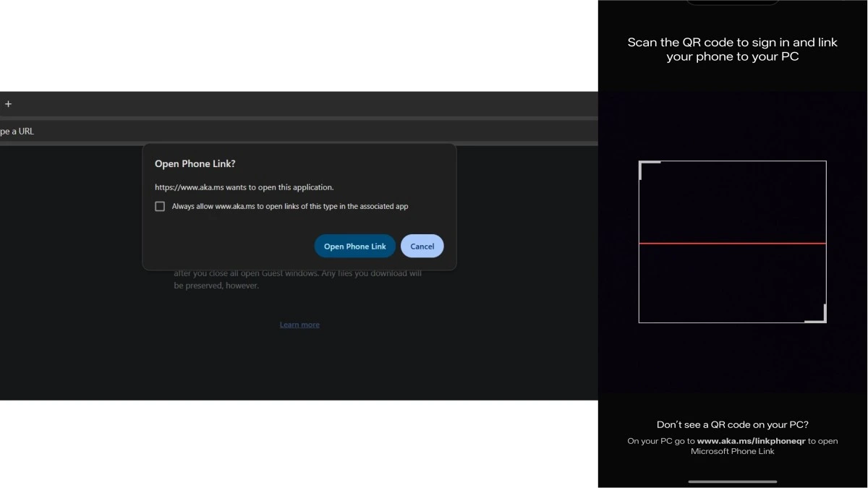
Task: Tap the bold www.aka.ms/linkphoneqr address
Action: point(751,441)
